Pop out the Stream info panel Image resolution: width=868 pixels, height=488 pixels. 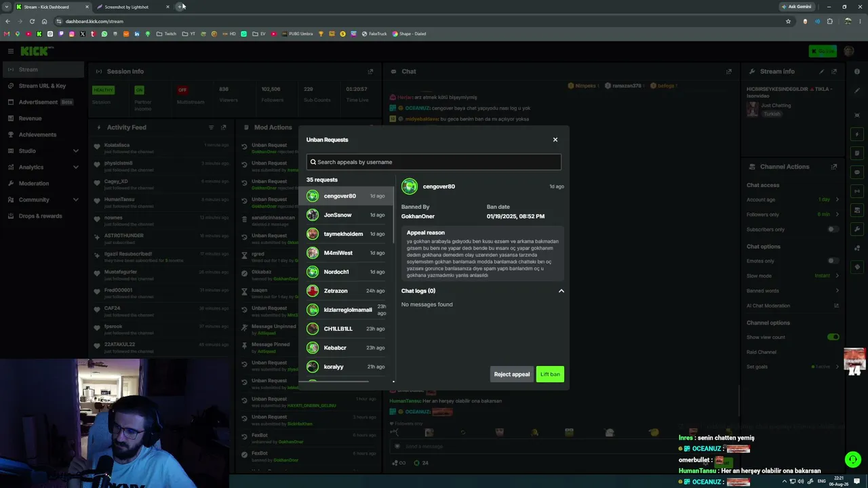[x=834, y=71]
